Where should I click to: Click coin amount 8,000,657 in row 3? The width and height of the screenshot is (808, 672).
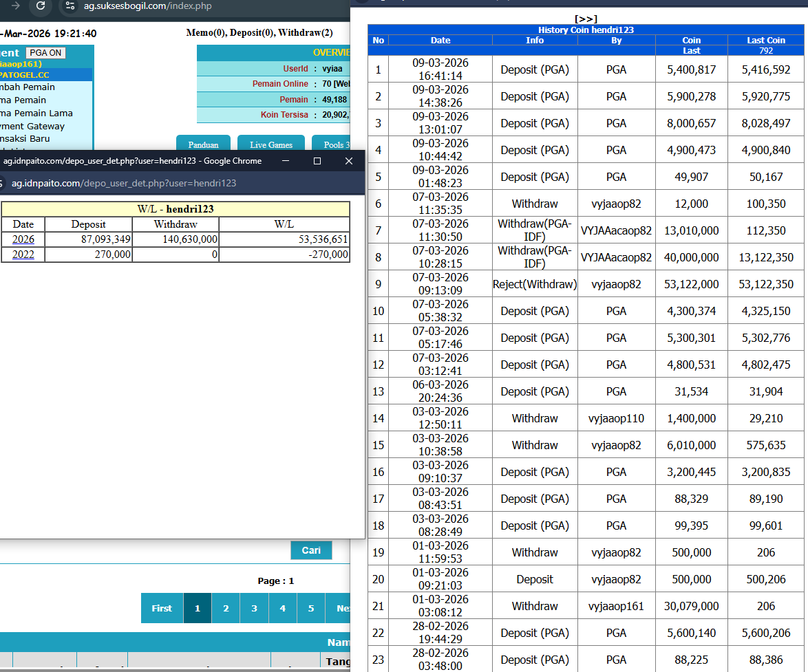point(692,124)
